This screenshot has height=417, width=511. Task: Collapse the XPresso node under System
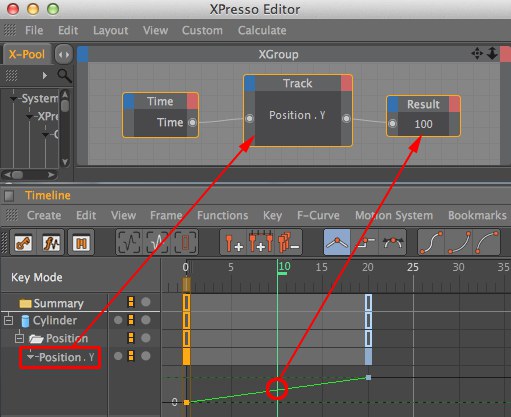pos(29,117)
